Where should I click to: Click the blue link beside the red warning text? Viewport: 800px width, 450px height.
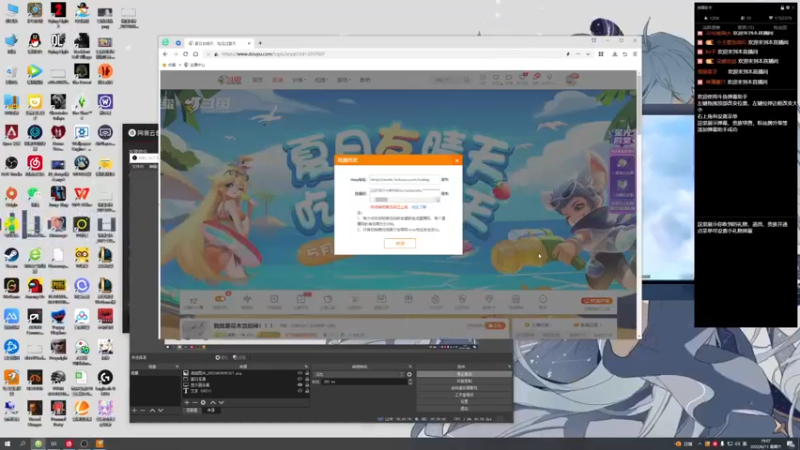click(x=419, y=207)
